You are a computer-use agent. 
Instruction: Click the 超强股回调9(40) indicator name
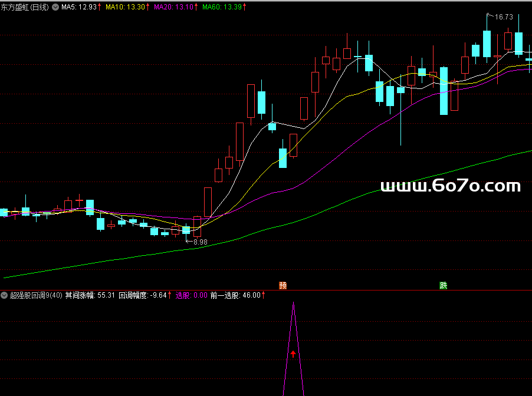click(36, 295)
